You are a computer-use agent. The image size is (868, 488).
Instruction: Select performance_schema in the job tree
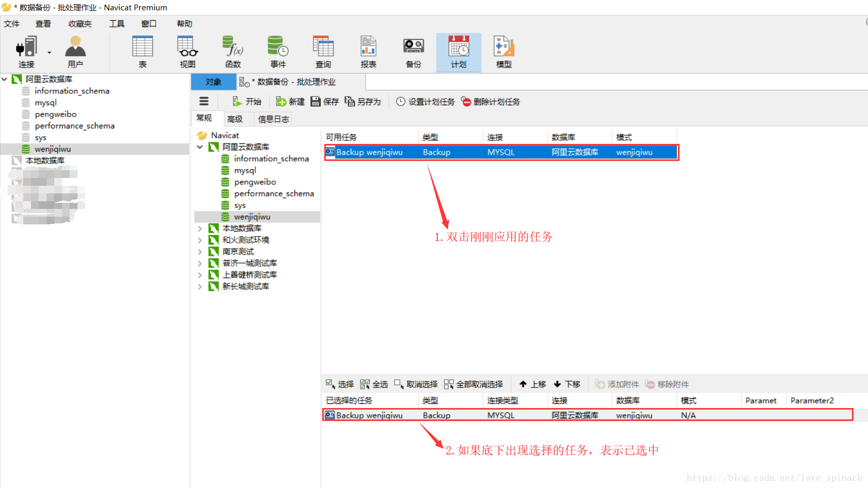click(x=274, y=193)
